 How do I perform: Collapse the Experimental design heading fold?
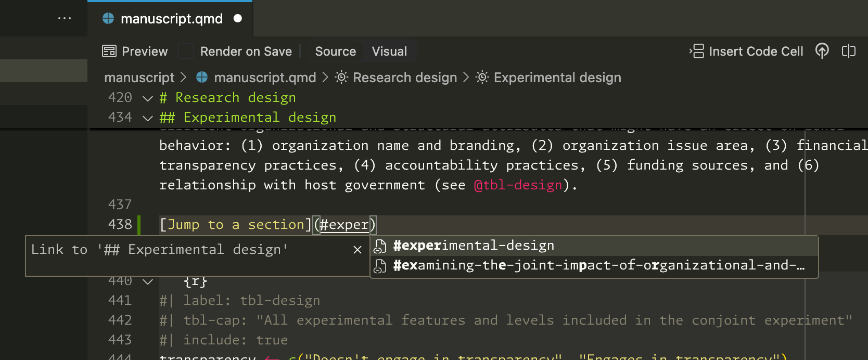click(148, 118)
